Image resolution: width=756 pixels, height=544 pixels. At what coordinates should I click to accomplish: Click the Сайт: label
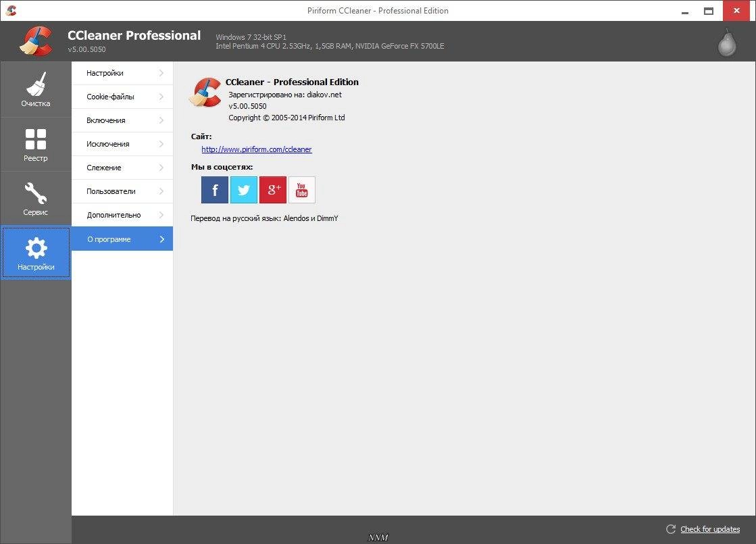coord(201,137)
